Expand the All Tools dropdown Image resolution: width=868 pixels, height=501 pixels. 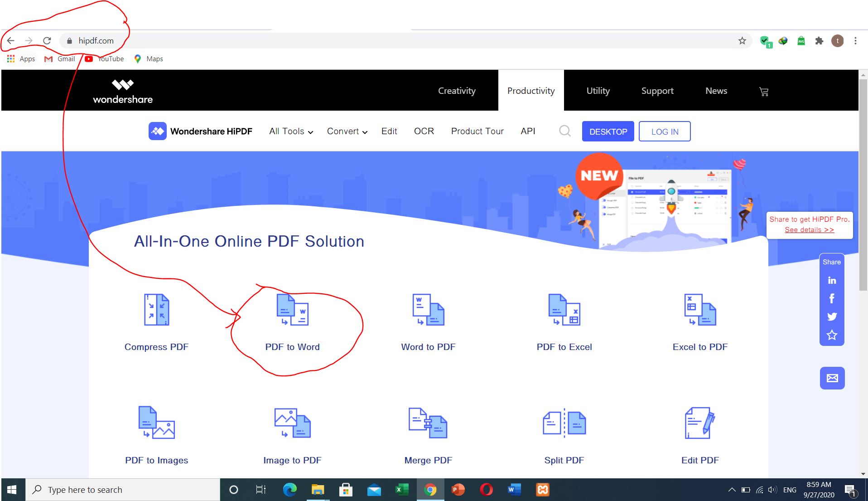tap(291, 131)
